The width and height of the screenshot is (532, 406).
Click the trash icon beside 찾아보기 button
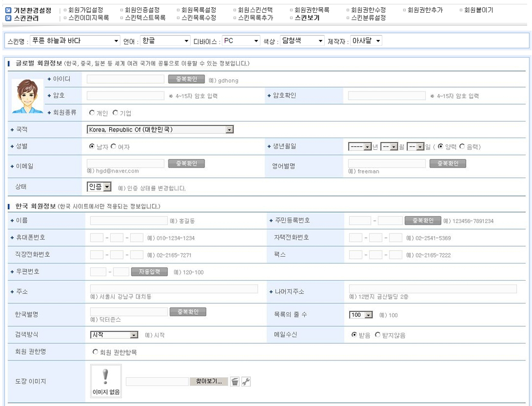(235, 382)
